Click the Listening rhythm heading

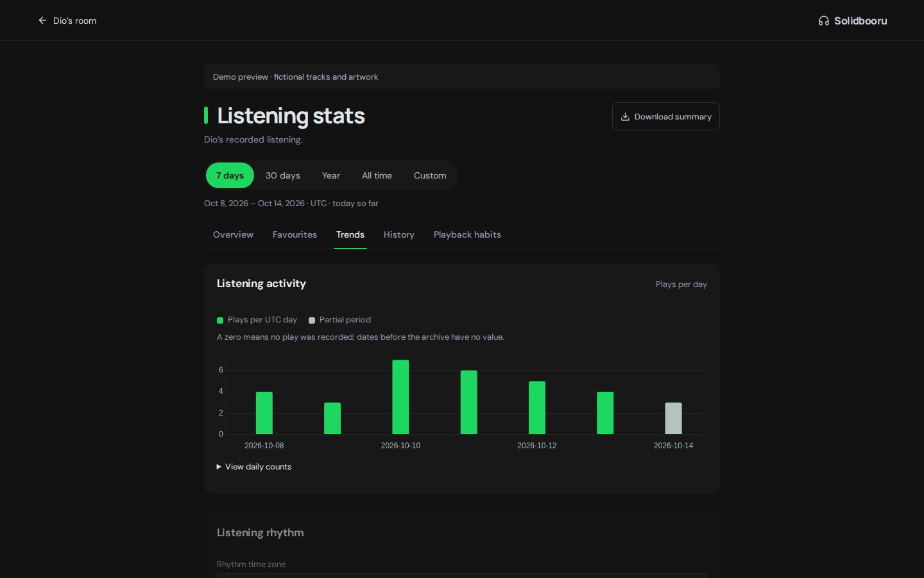click(260, 533)
